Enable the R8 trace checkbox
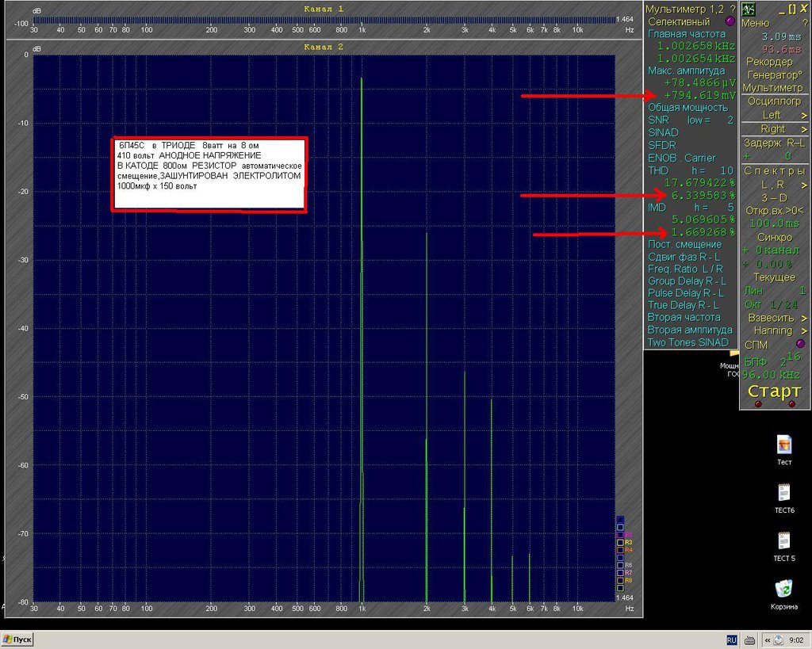Screen dimensions: 812x649 pyautogui.click(x=620, y=580)
